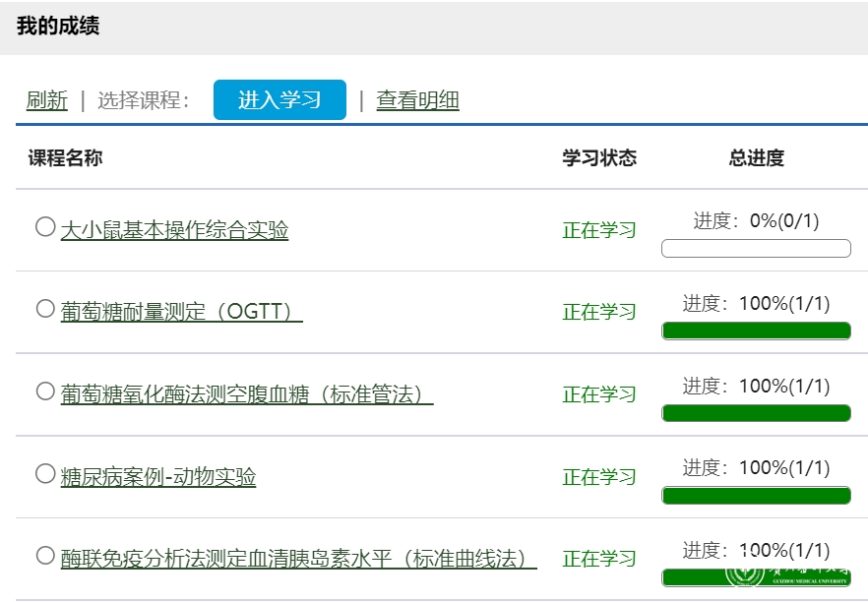Choose the 葡萄糖耐量测定（OGTT） radio button
Screen dimensions: 868x602
pos(45,309)
